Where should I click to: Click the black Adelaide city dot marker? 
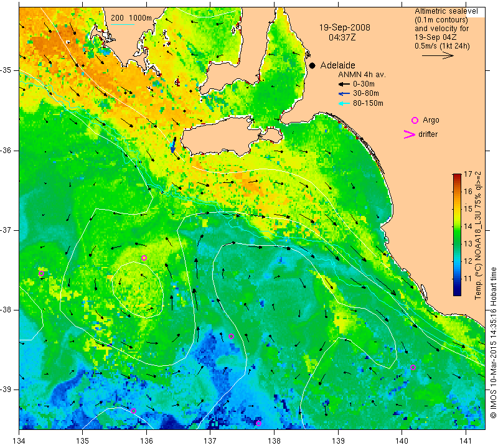tap(312, 65)
